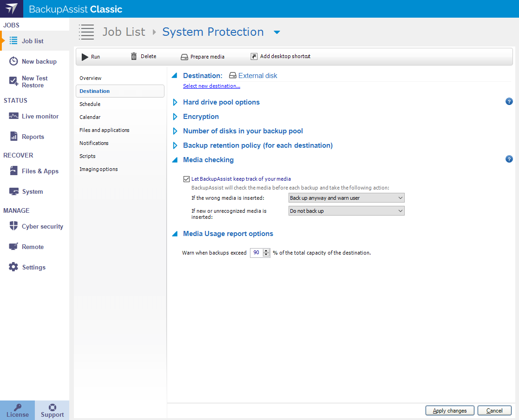Click the Apply changes button
519x420 pixels.
pos(449,411)
